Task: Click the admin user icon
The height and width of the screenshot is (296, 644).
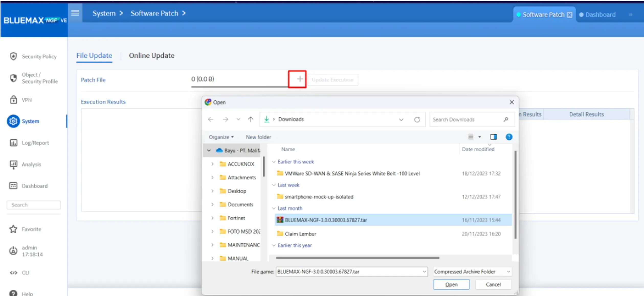Action: pyautogui.click(x=13, y=251)
